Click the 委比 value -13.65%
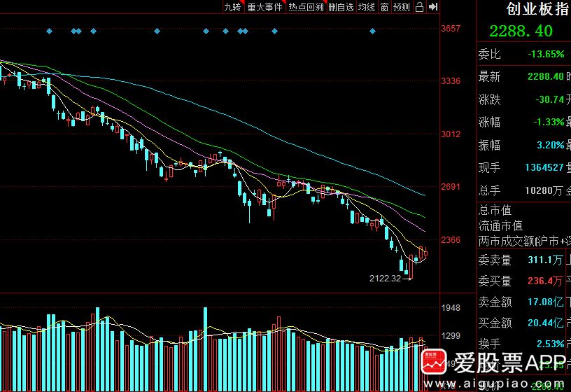The height and width of the screenshot is (392, 571). pyautogui.click(x=546, y=55)
